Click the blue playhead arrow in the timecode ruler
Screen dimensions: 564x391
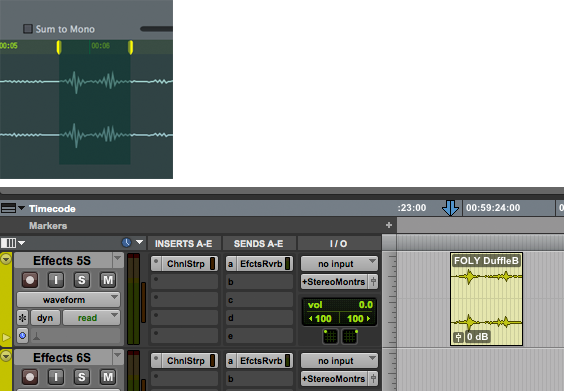450,208
